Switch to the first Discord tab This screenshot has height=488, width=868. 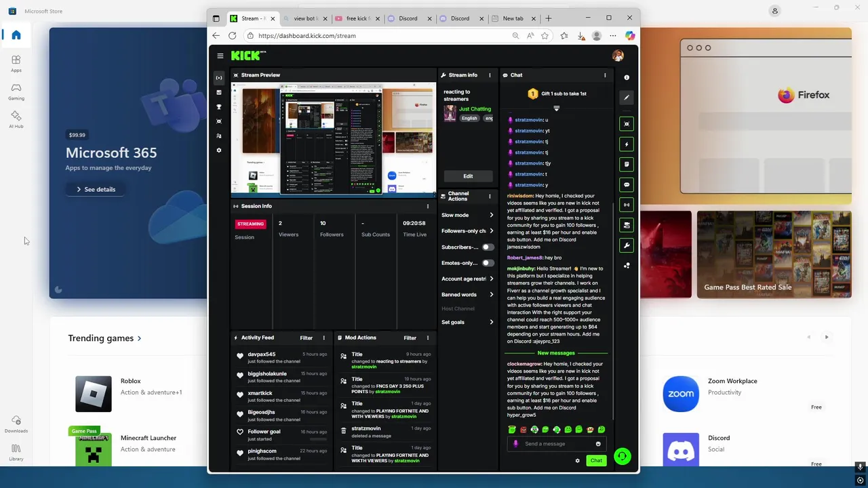coord(408,18)
